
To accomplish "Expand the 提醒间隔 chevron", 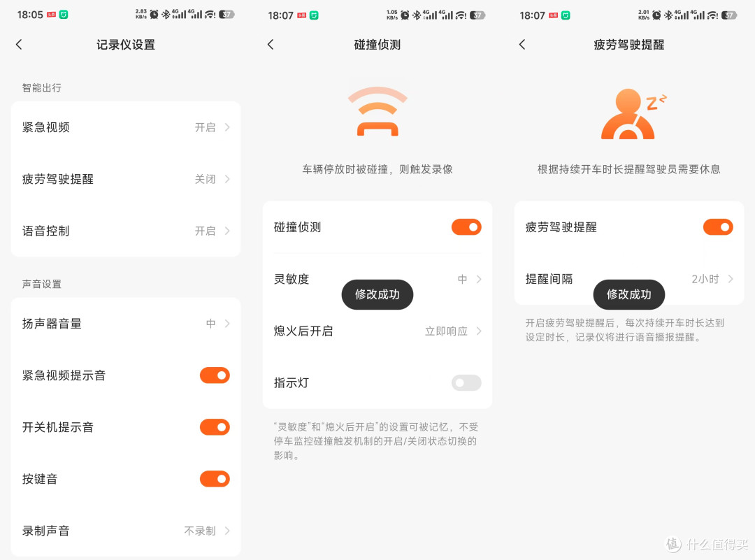I will [731, 279].
